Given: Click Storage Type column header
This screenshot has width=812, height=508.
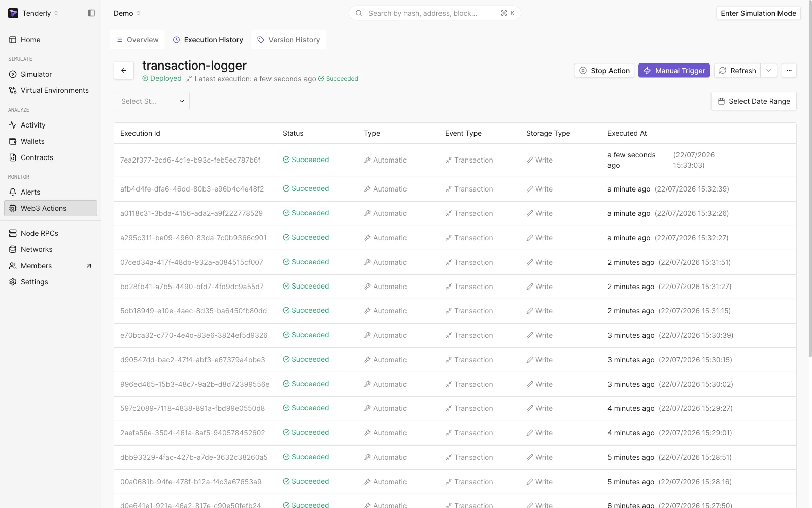Looking at the screenshot, I should pos(548,133).
